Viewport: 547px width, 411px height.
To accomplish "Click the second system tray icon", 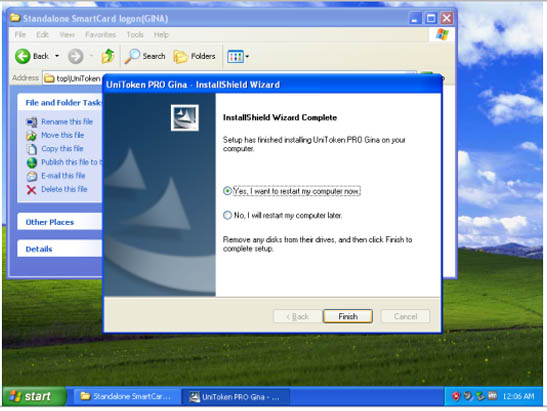I will [468, 396].
